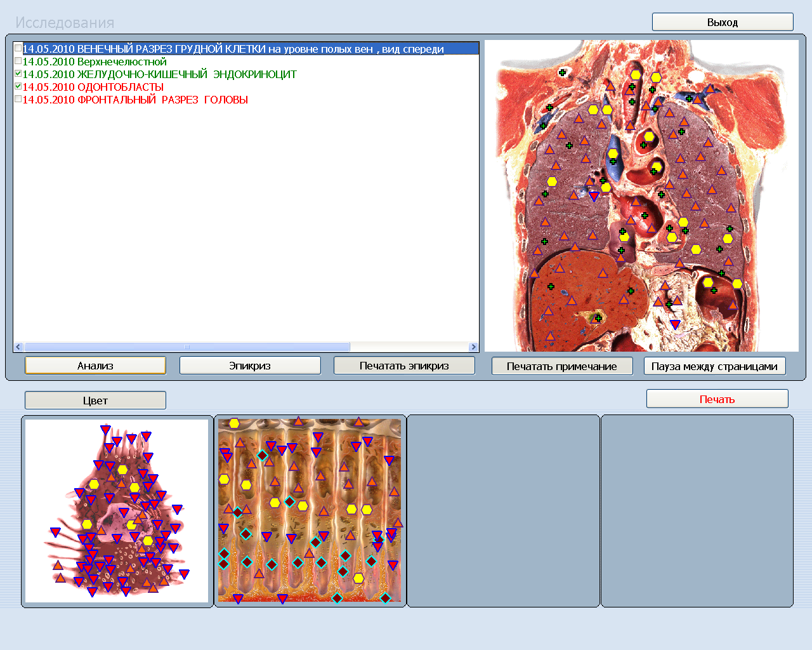Click Печатать примечание
The image size is (812, 650).
[x=562, y=366]
